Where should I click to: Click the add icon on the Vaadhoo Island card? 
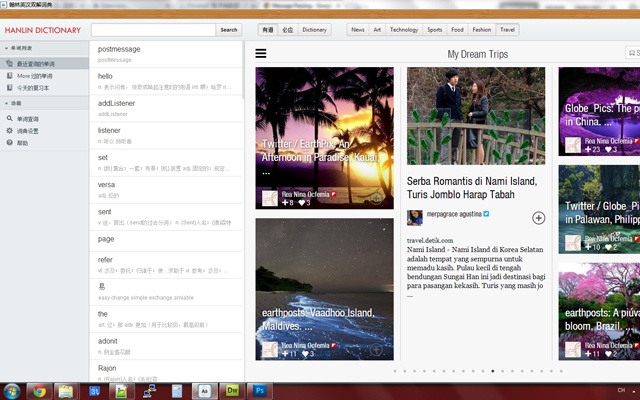pos(376,349)
